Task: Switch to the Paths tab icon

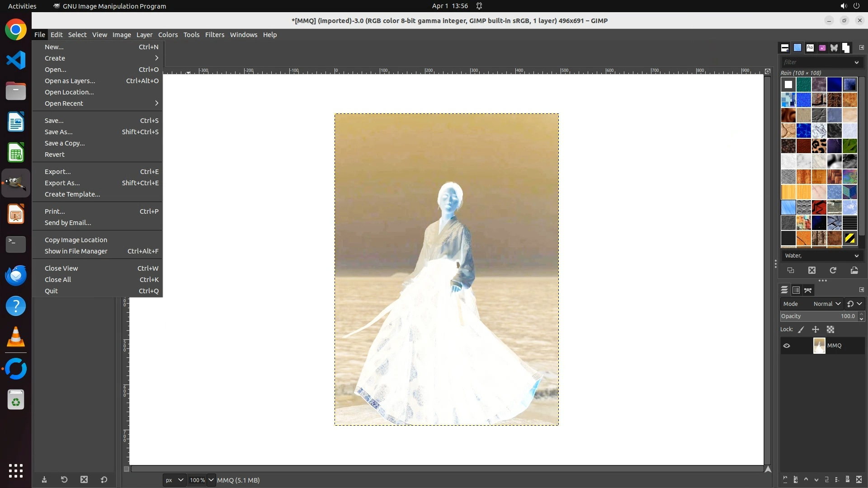Action: pyautogui.click(x=808, y=290)
